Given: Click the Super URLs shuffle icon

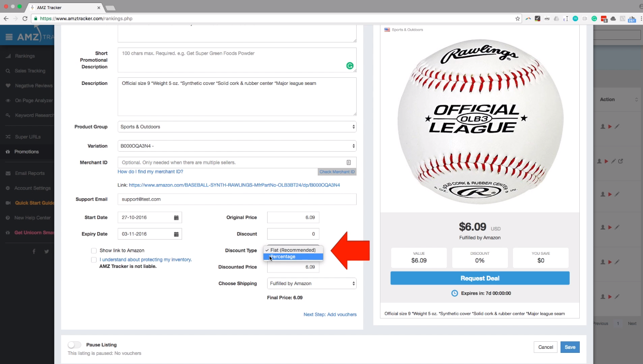Looking at the screenshot, I should click(x=8, y=137).
